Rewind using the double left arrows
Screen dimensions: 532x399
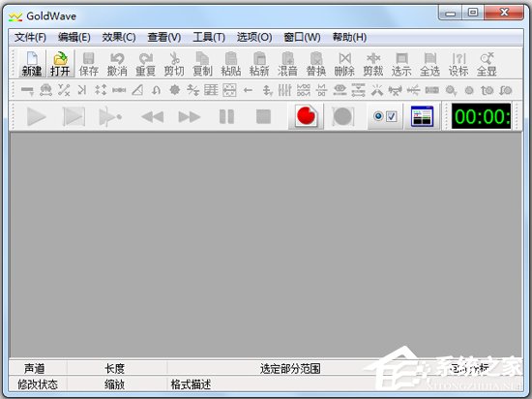coord(152,117)
